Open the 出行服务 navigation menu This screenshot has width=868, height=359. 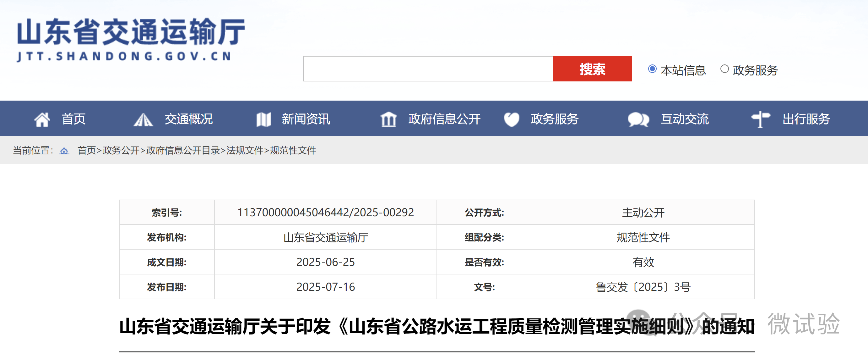click(806, 119)
